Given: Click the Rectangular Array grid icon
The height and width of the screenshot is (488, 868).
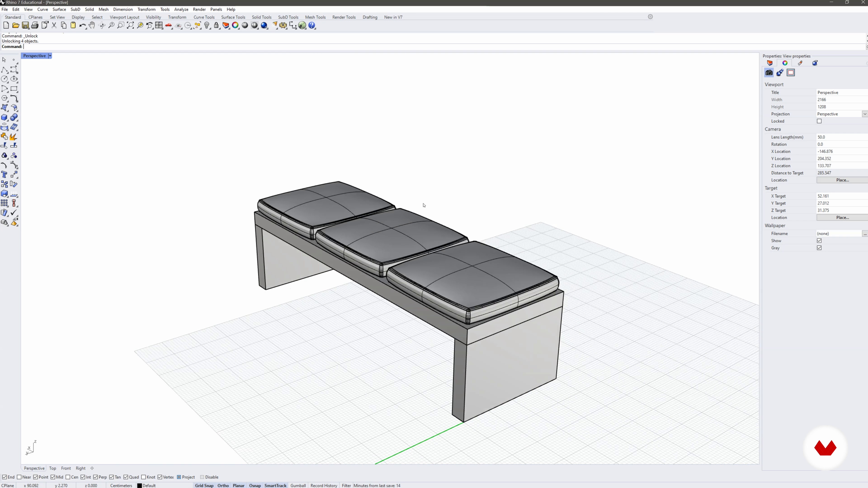Looking at the screenshot, I should 4,203.
